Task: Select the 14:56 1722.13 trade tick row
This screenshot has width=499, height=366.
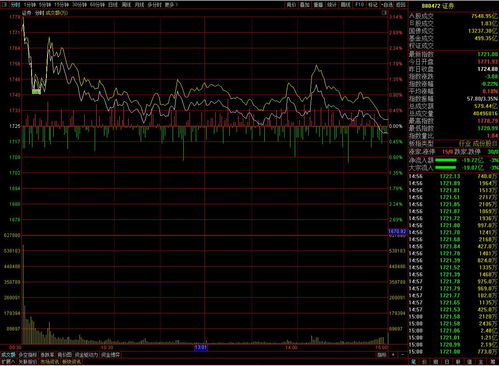Action: click(453, 176)
